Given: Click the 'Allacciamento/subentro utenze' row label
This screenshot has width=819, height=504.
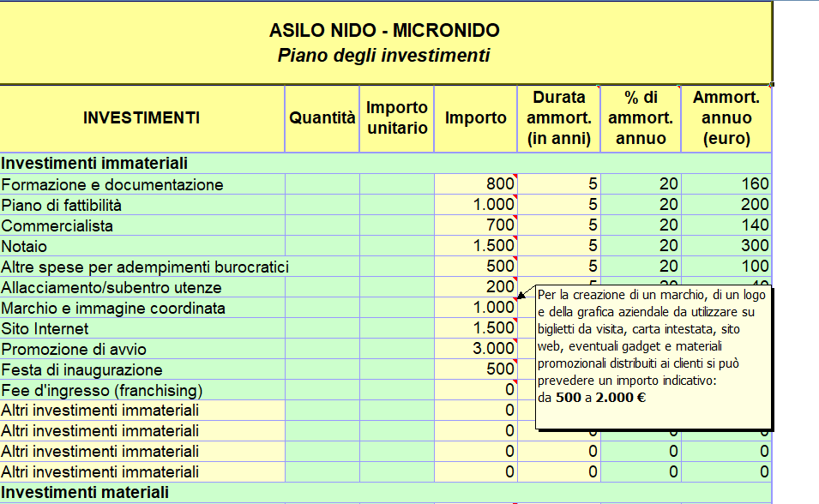Looking at the screenshot, I should [x=111, y=288].
